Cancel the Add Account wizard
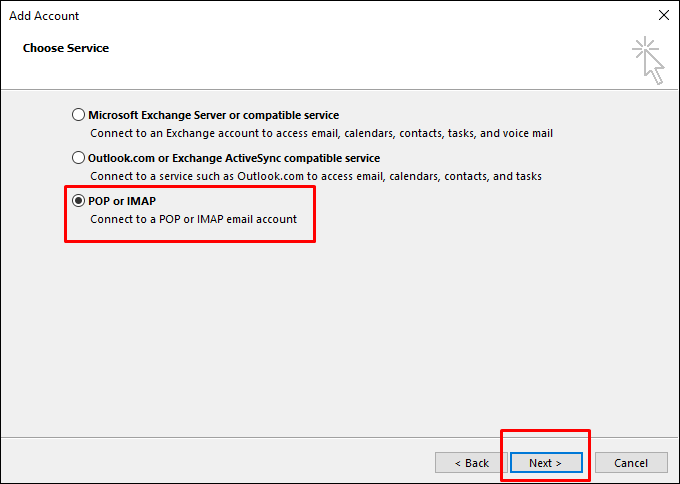This screenshot has width=680, height=484. coord(631,463)
